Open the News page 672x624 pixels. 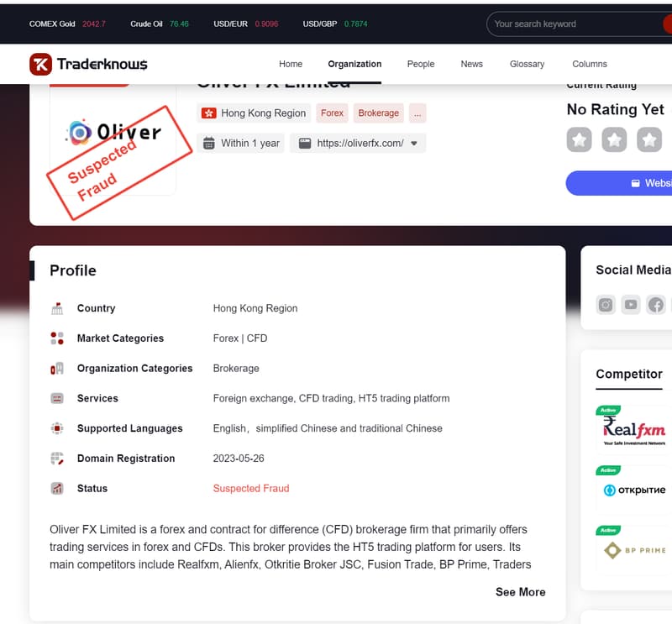pyautogui.click(x=471, y=64)
